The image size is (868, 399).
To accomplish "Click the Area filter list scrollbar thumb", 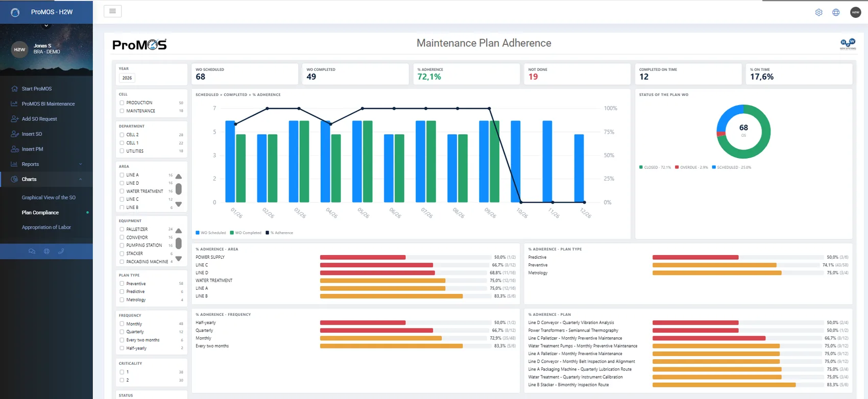I will click(x=179, y=189).
